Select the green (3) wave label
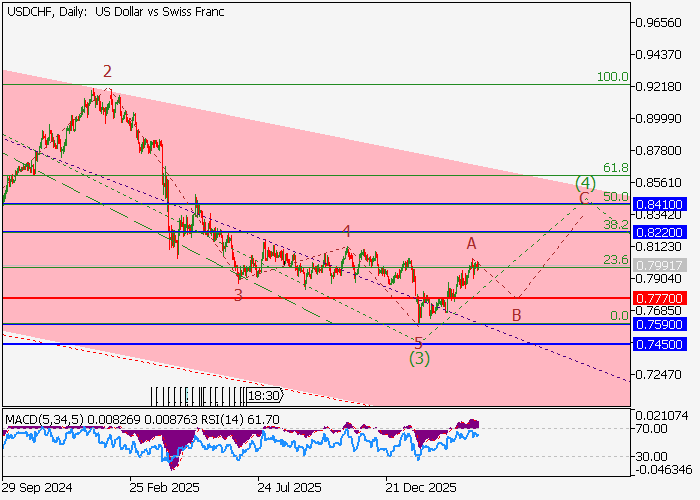 [x=419, y=358]
